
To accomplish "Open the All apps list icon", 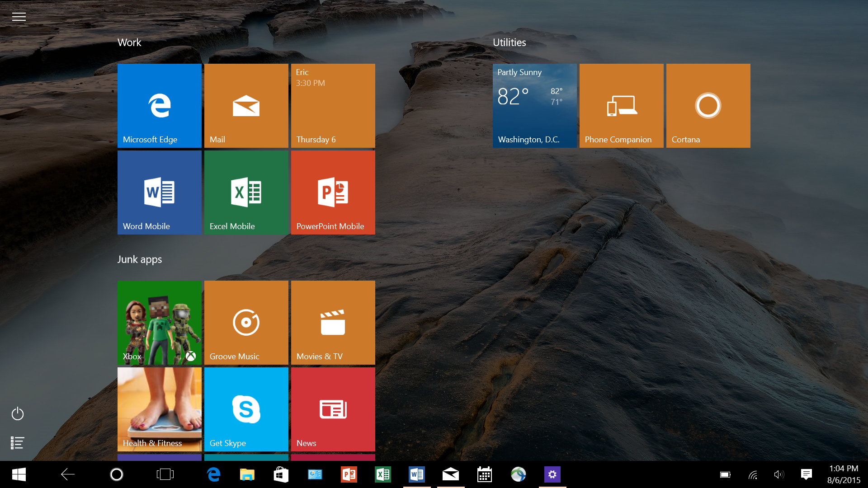I will pyautogui.click(x=18, y=443).
